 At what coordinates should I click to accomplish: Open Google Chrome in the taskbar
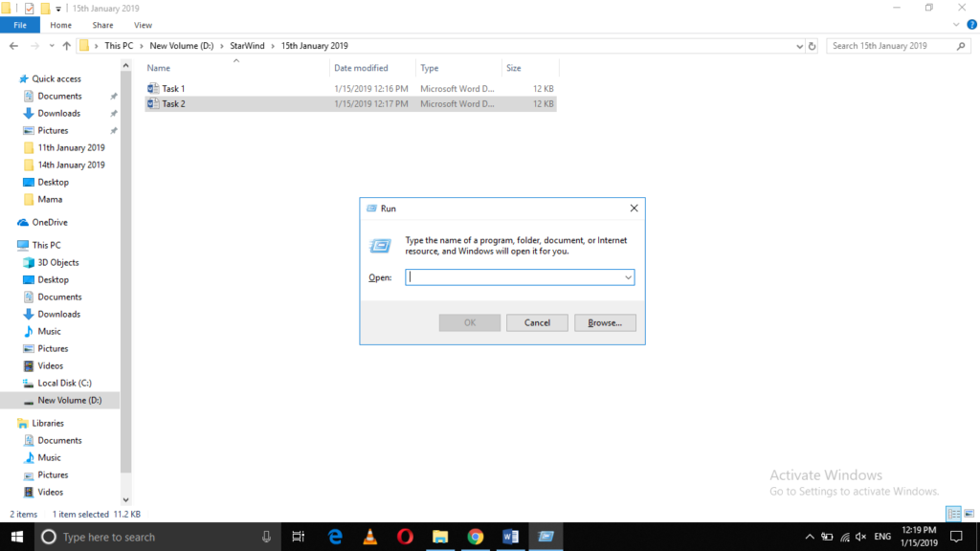[475, 537]
